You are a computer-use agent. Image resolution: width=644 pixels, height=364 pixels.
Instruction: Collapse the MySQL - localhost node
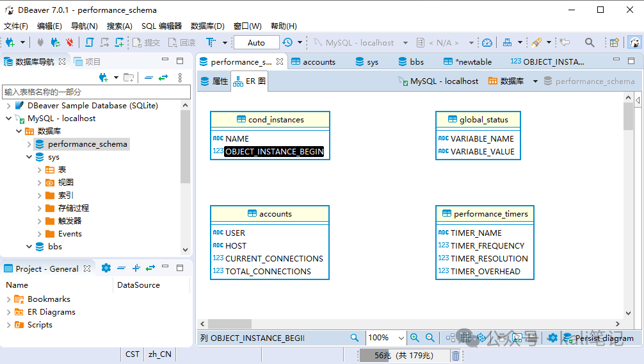[x=8, y=119]
